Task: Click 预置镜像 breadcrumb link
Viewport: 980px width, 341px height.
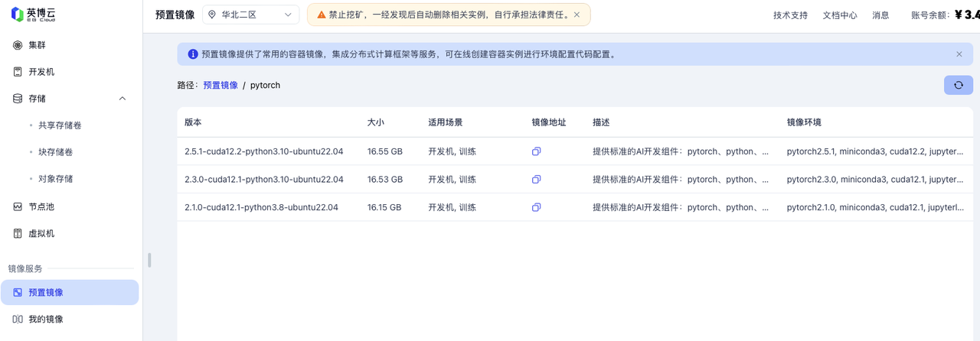Action: pos(220,86)
